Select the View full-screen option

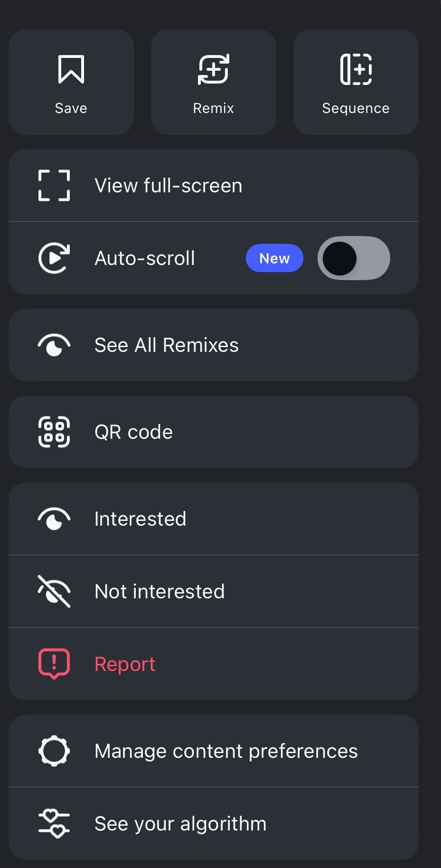pos(169,186)
